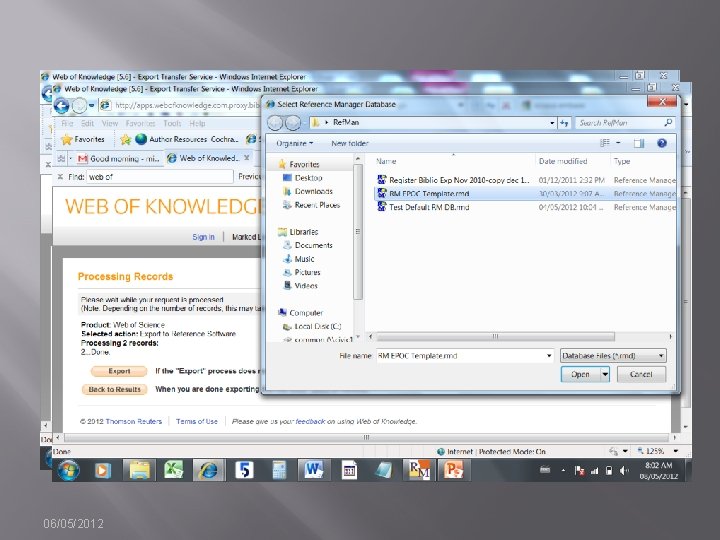Screen dimensions: 720x540
Task: Click the Cancel button
Action: (641, 374)
